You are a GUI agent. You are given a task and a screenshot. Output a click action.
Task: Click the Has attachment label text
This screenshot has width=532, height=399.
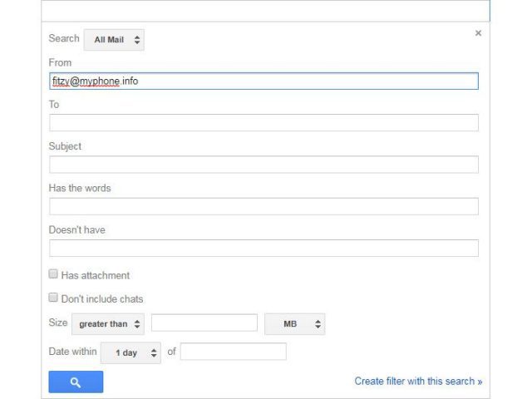96,275
